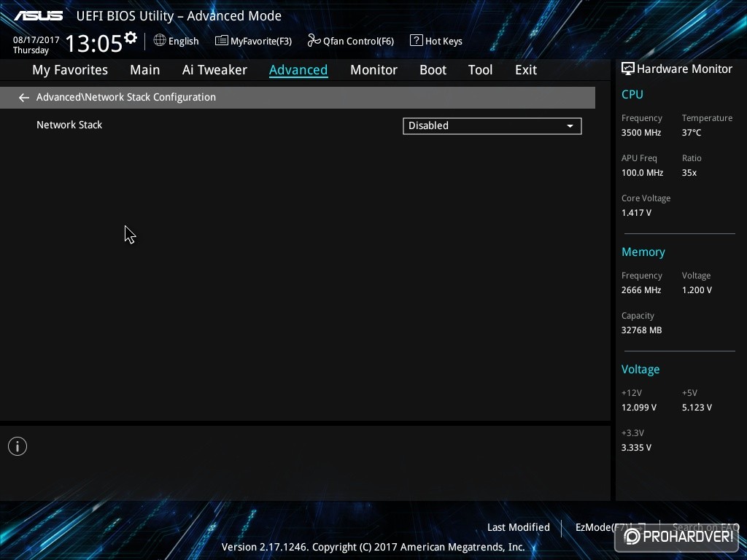This screenshot has width=747, height=560.
Task: Open MyFavorite(F3) text button
Action: pos(261,42)
